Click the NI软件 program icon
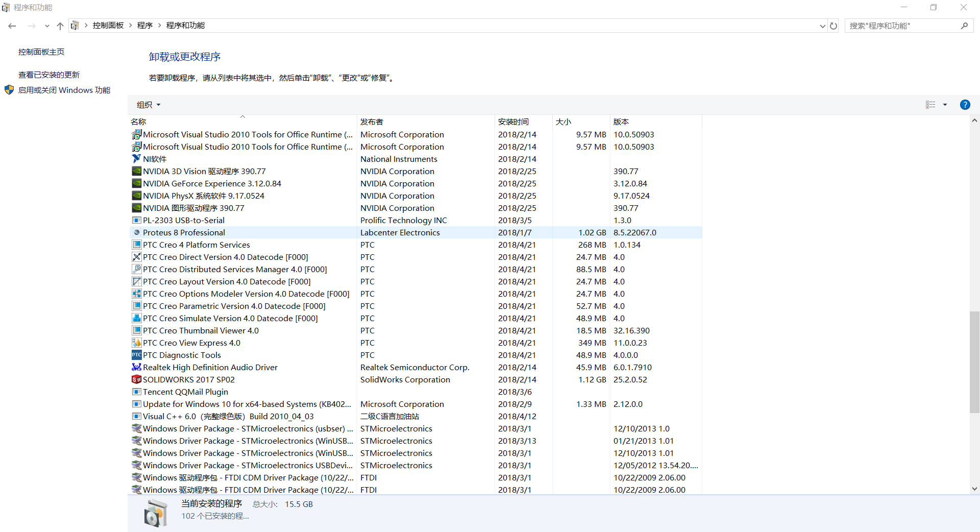Viewport: 980px width, 532px height. pos(136,159)
